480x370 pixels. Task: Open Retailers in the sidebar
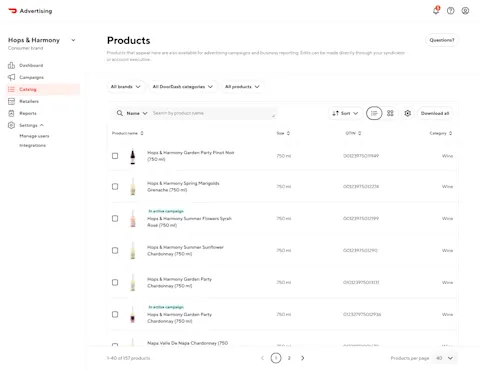click(x=29, y=101)
